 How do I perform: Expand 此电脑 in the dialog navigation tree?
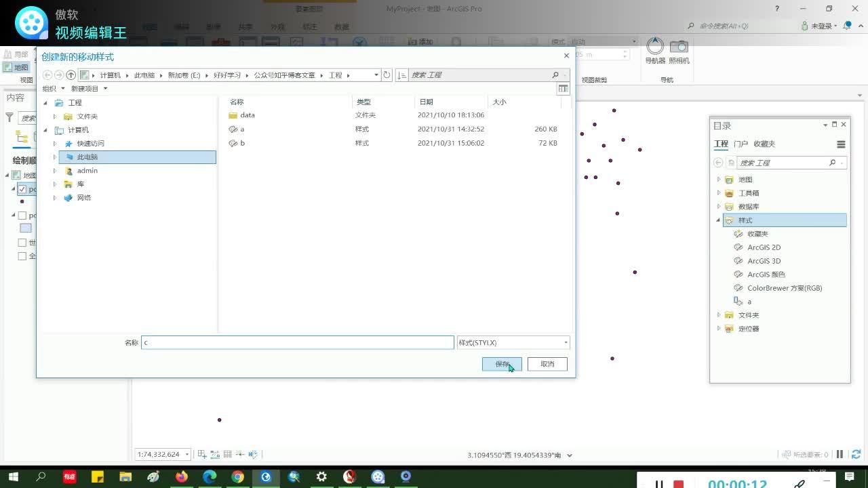pos(55,157)
